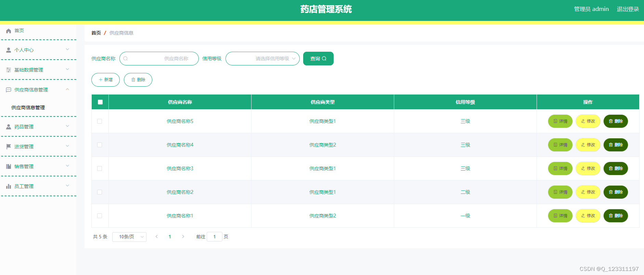This screenshot has height=275, width=644.
Task: Check the box for 供应商名称3 row
Action: 100,168
